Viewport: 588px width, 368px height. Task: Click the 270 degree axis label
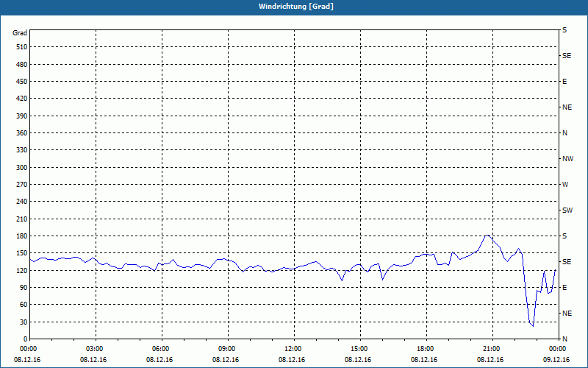(x=20, y=185)
